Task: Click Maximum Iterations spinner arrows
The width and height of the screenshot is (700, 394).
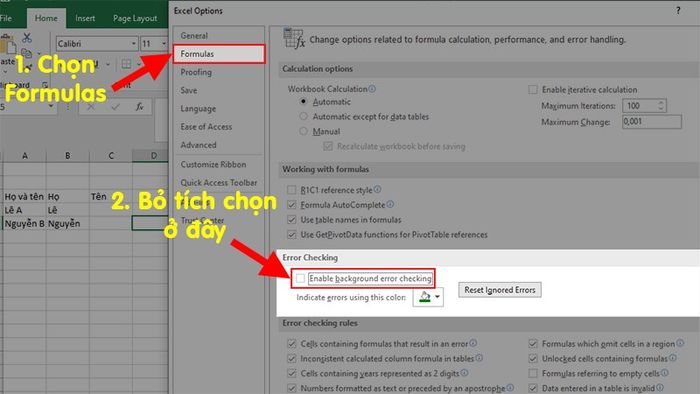Action: [661, 106]
